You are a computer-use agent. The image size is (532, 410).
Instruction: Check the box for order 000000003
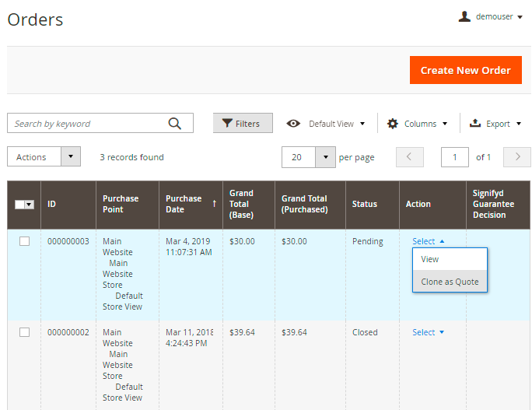pyautogui.click(x=24, y=241)
